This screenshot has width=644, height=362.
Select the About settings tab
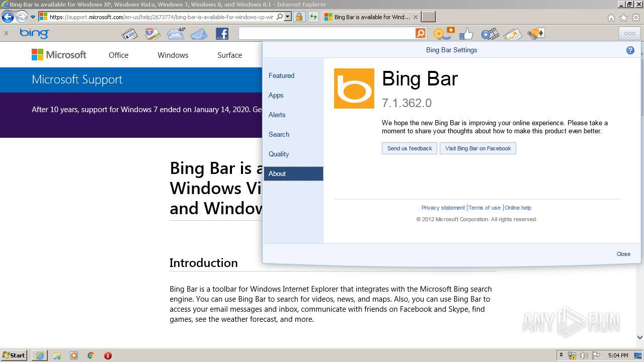[x=293, y=173]
